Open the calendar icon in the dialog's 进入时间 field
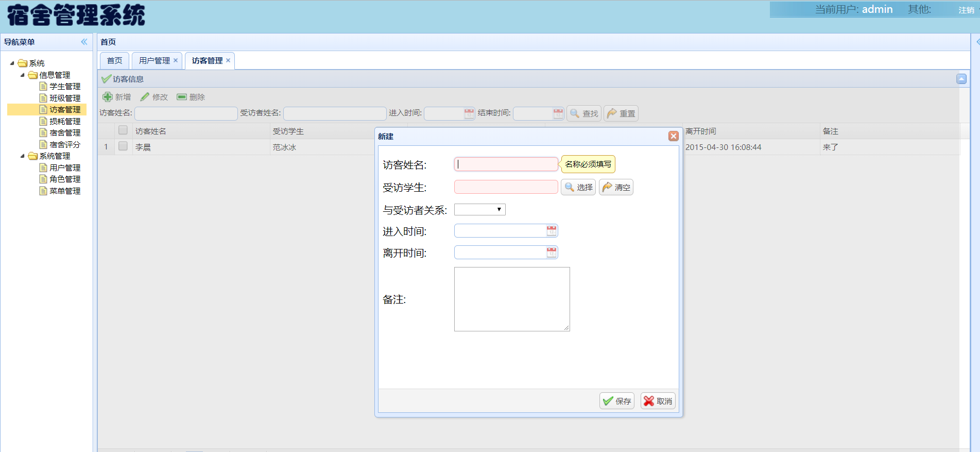 [x=552, y=231]
